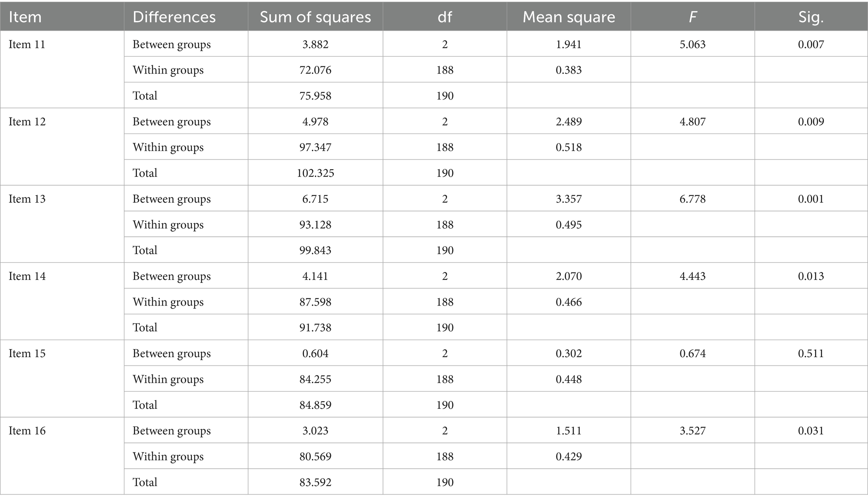Select the Mean square header cell
The image size is (868, 502).
[569, 17]
